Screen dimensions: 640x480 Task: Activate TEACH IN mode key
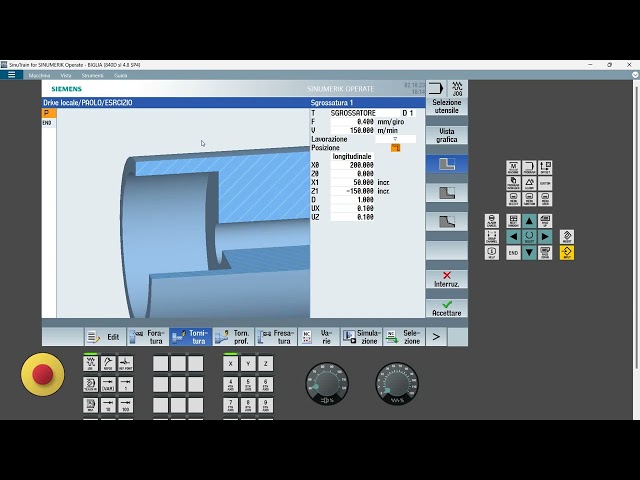point(90,384)
